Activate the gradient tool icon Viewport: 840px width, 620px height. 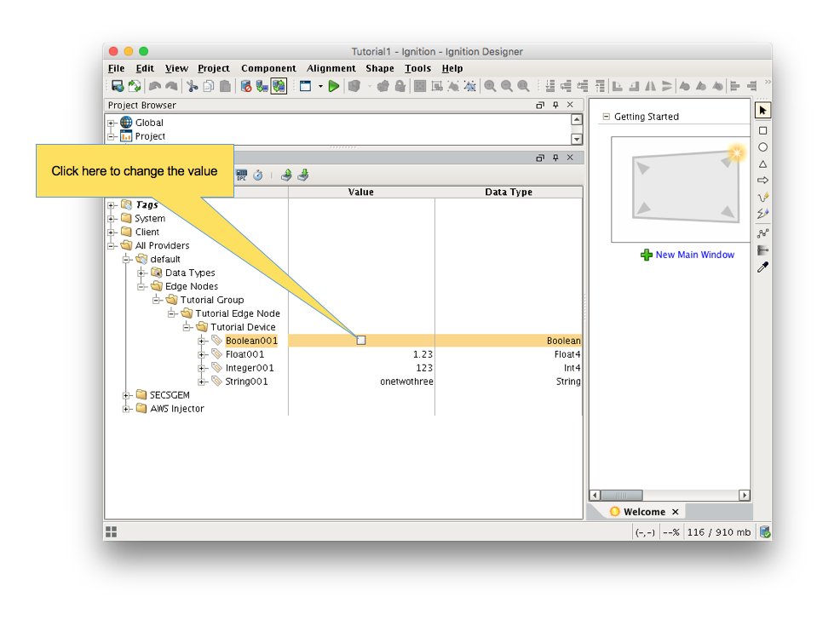(x=762, y=250)
